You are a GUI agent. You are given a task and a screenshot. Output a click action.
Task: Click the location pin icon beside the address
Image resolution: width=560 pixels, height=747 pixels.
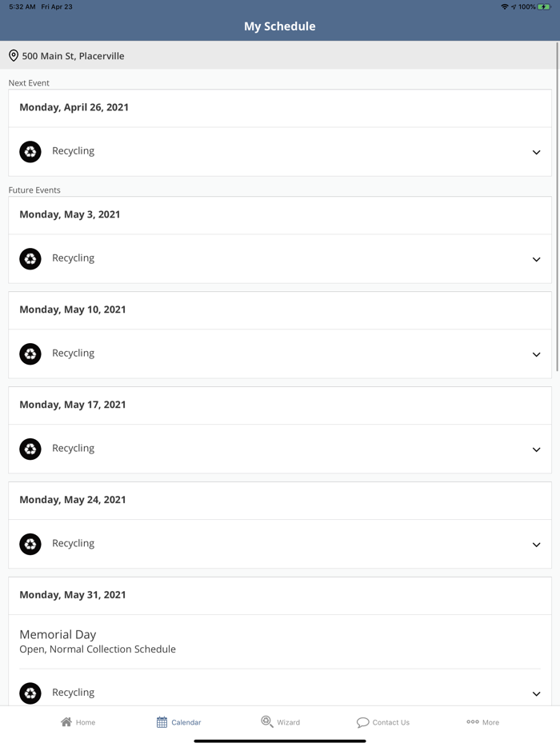(x=14, y=56)
